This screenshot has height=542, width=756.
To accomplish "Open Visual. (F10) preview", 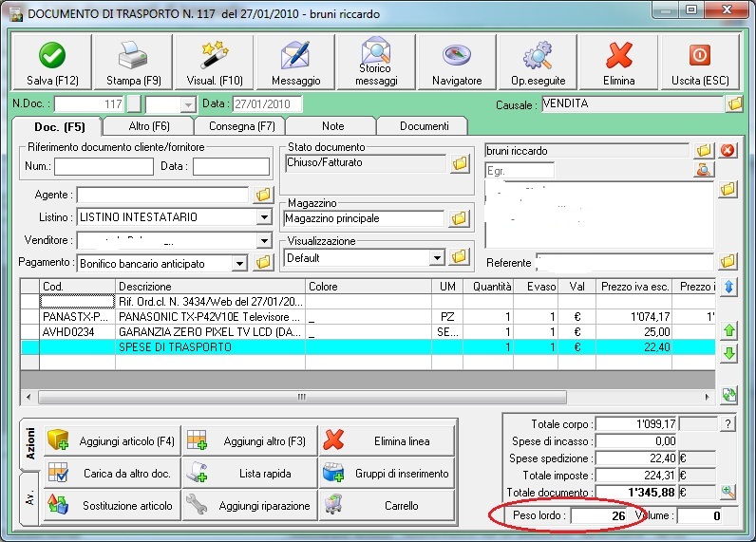I will [x=215, y=62].
